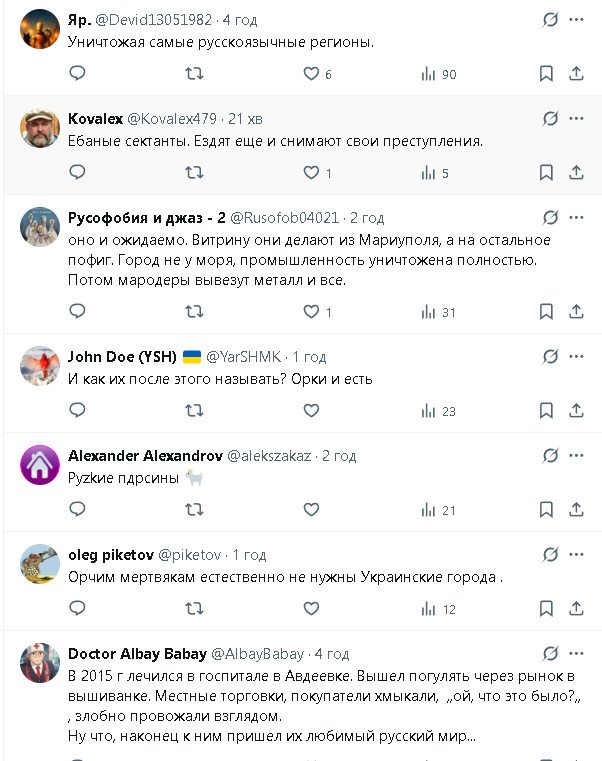The image size is (602, 761).
Task: Retweet the Русофобия и джаз tweet
Action: point(195,312)
